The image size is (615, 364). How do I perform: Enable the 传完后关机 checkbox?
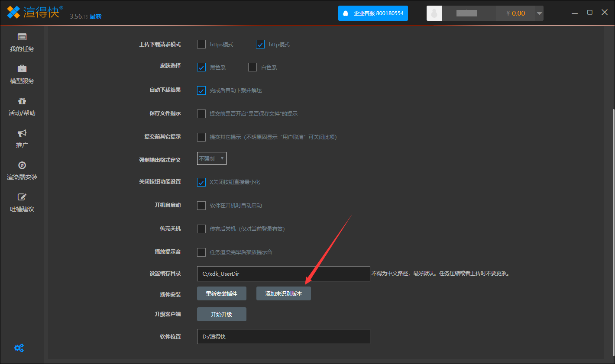(x=201, y=229)
